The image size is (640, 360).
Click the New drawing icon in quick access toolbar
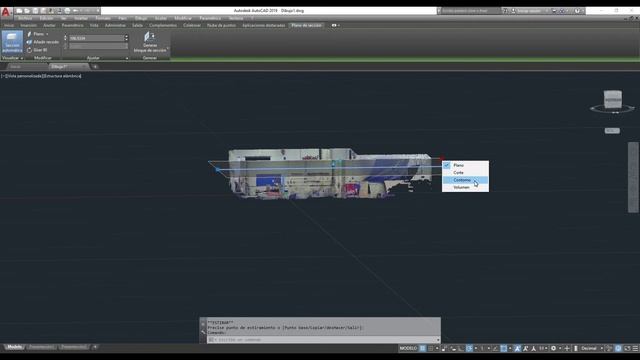pyautogui.click(x=19, y=11)
